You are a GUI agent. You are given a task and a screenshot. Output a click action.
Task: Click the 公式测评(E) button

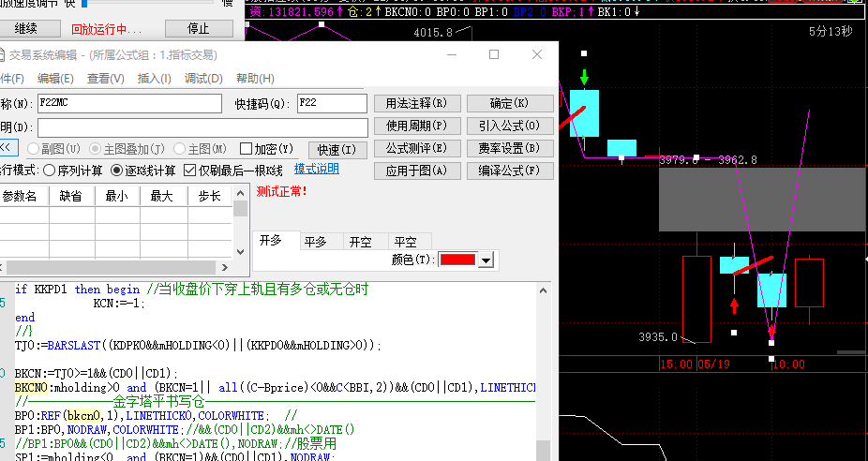click(417, 148)
